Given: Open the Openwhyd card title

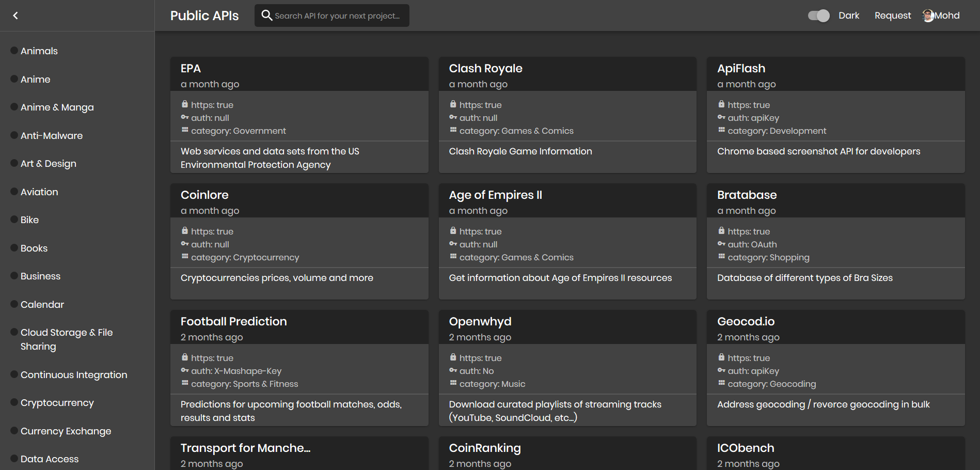Looking at the screenshot, I should pyautogui.click(x=480, y=322).
